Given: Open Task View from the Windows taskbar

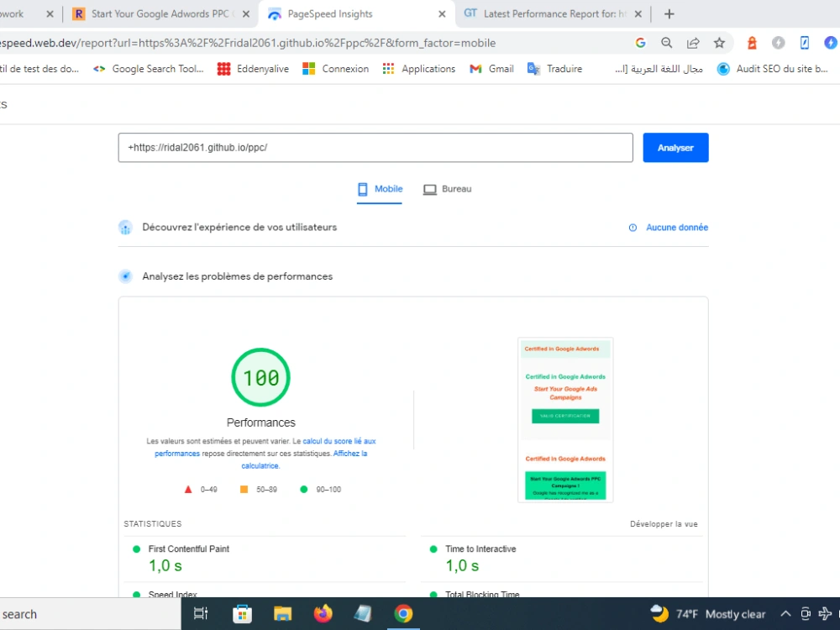Looking at the screenshot, I should point(201,613).
